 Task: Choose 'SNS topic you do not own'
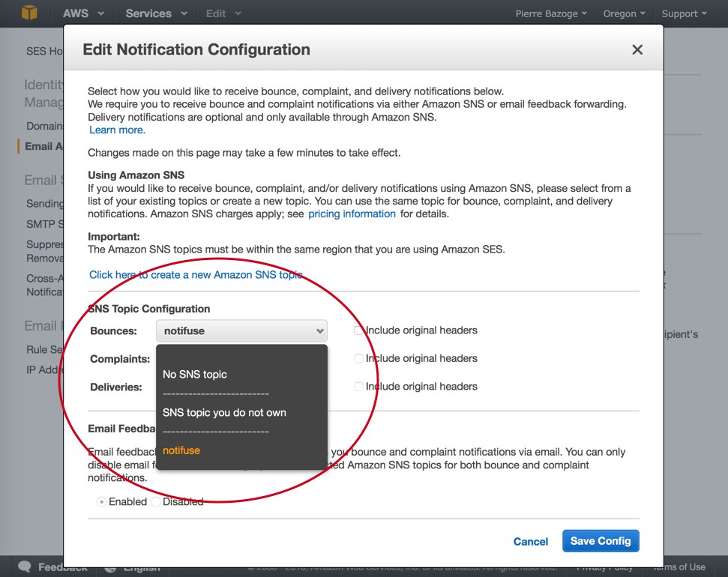click(224, 413)
